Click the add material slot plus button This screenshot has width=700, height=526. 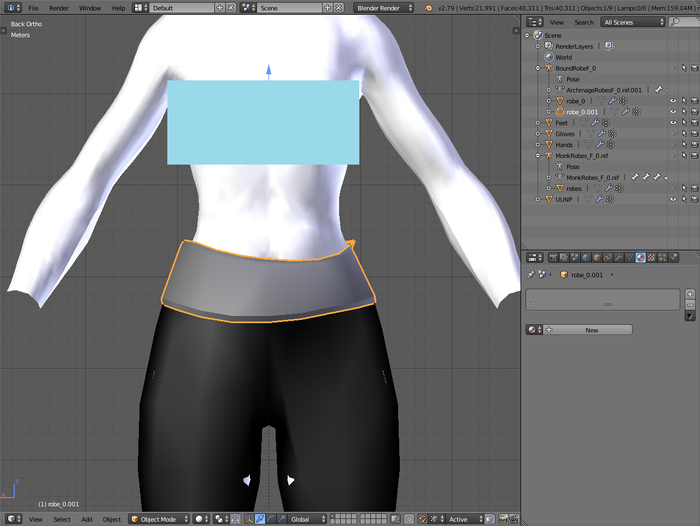(x=689, y=295)
